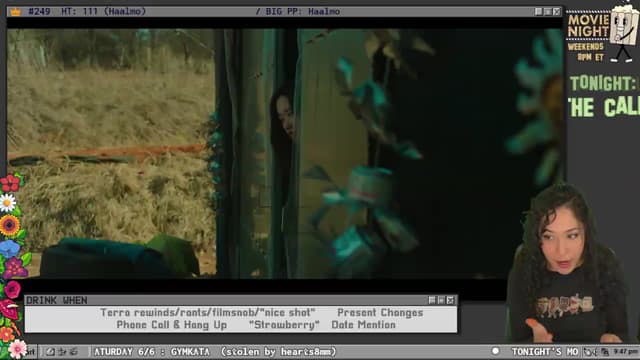Click the first system tray icon left of the clock

[x=589, y=351]
